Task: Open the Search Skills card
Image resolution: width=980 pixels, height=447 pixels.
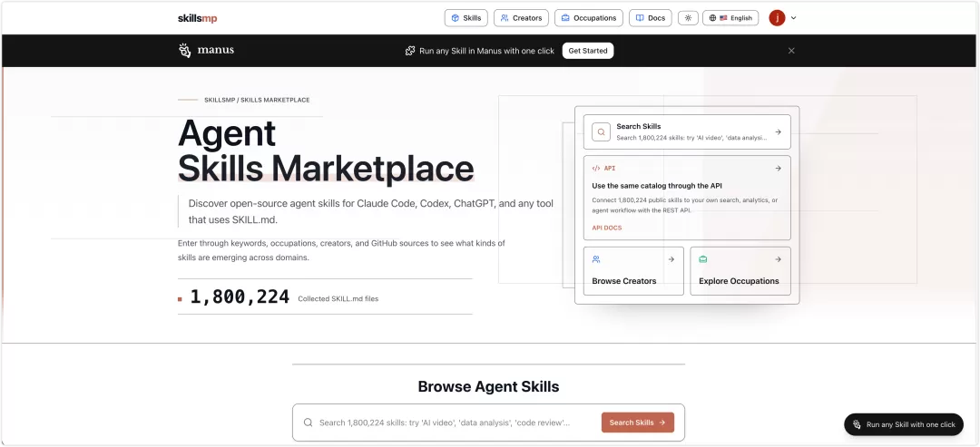Action: [687, 131]
